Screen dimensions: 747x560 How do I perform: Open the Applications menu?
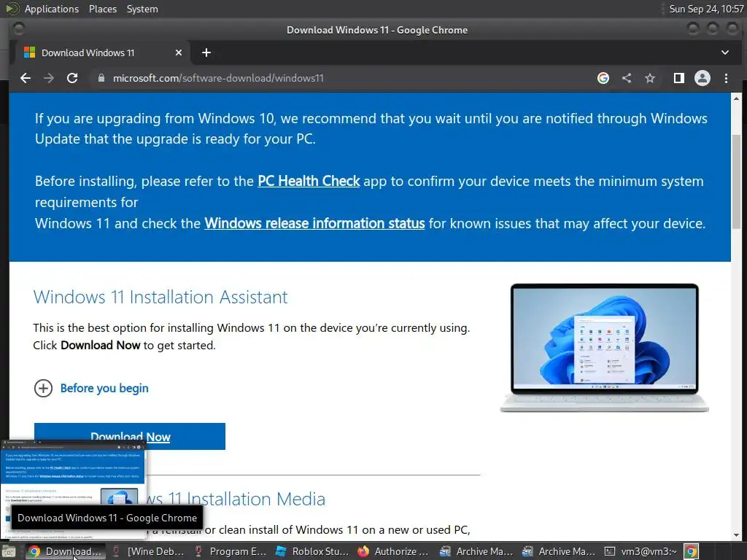point(52,9)
